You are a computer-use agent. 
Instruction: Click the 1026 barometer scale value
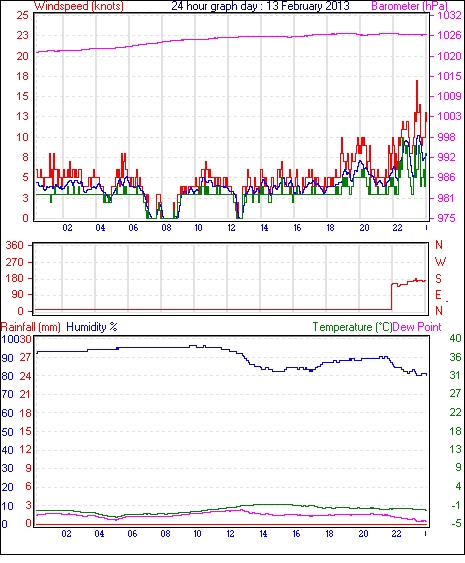coord(449,35)
